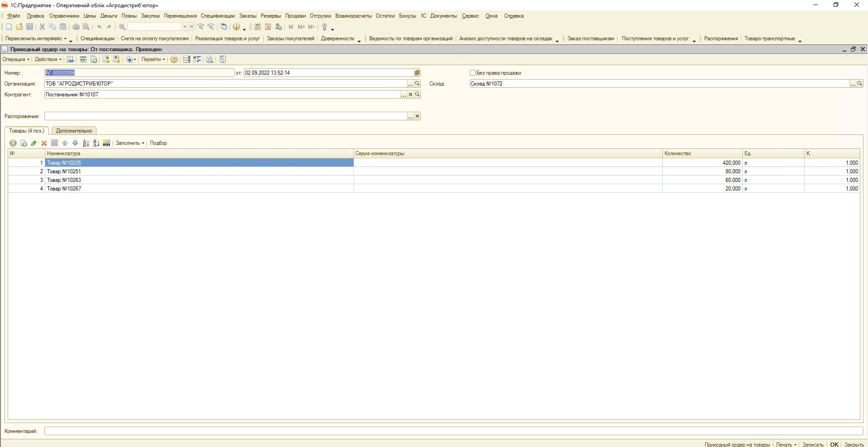Enable the 'Без права продажи' checkbox

(473, 72)
